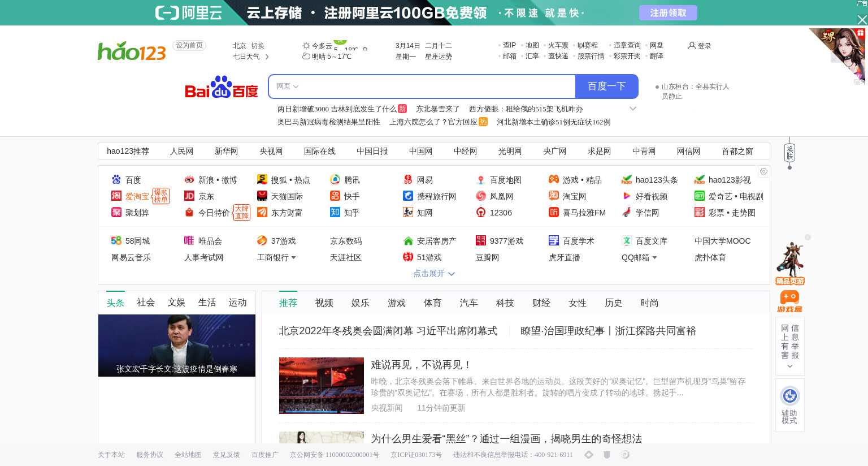Expand more sites with 点击展开

pyautogui.click(x=434, y=273)
